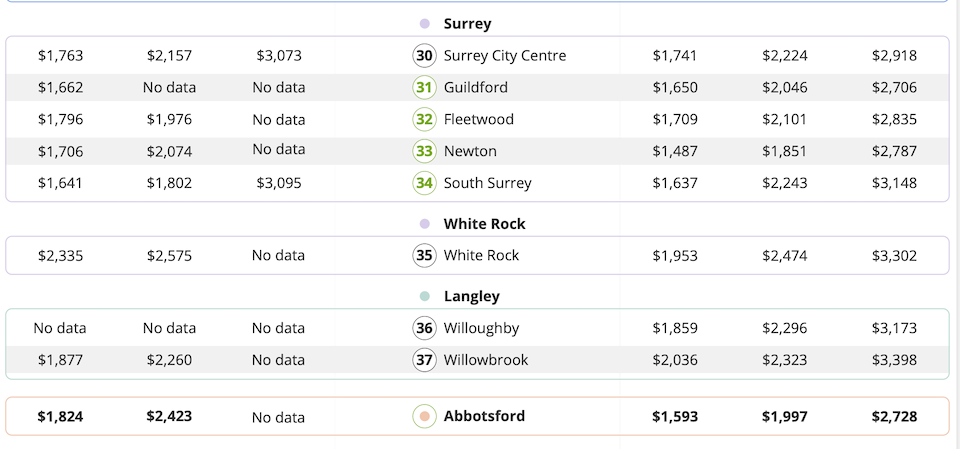
Task: Open the South Surrey neighbourhood
Action: coord(488,184)
